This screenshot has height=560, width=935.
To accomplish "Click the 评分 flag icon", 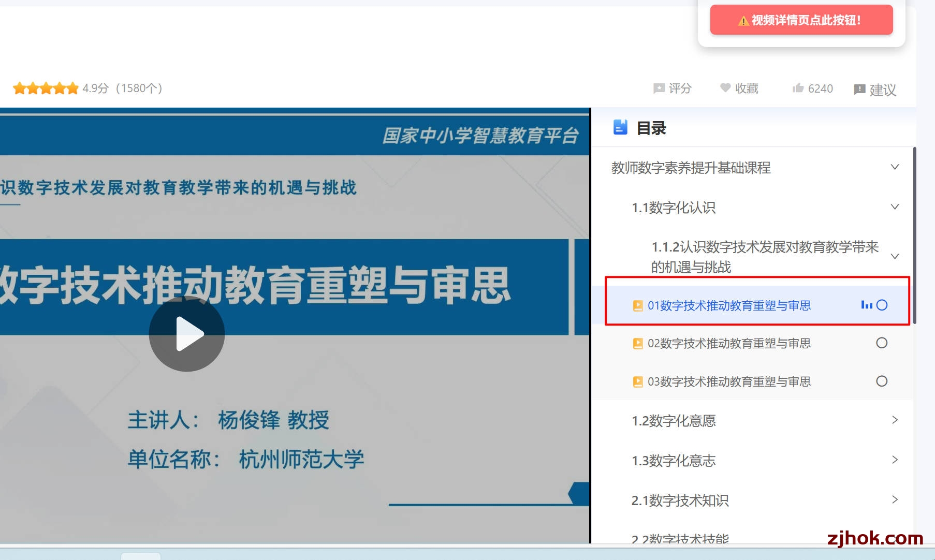I will 659,89.
